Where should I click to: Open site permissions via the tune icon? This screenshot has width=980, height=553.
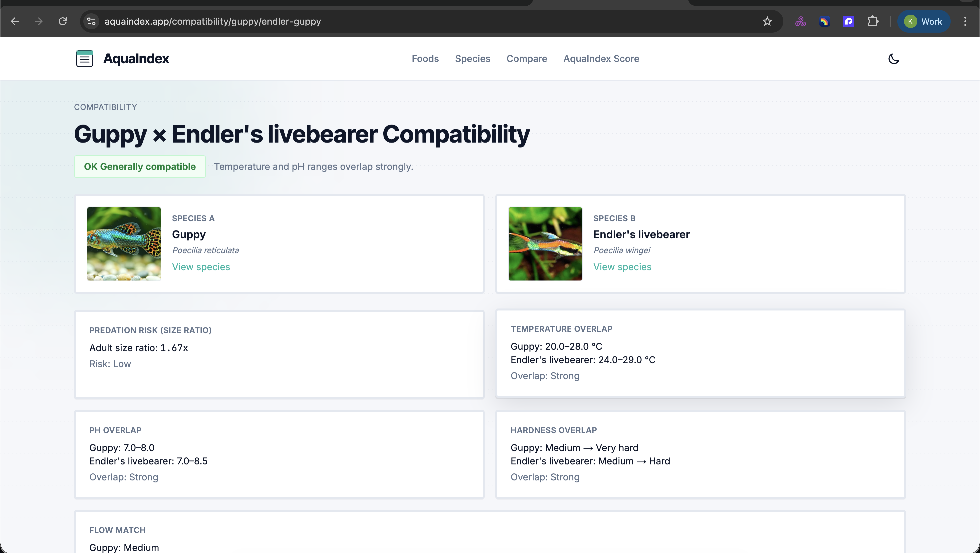(91, 21)
